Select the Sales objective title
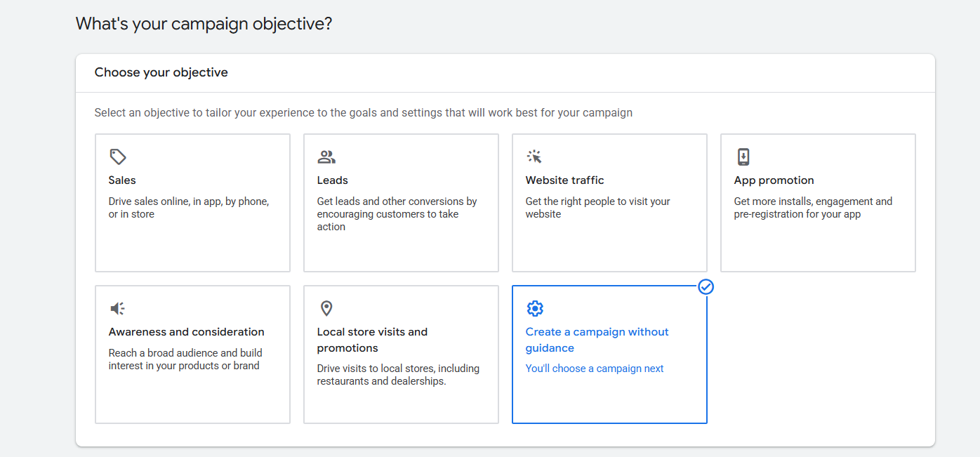Viewport: 980px width, 457px height. tap(122, 180)
